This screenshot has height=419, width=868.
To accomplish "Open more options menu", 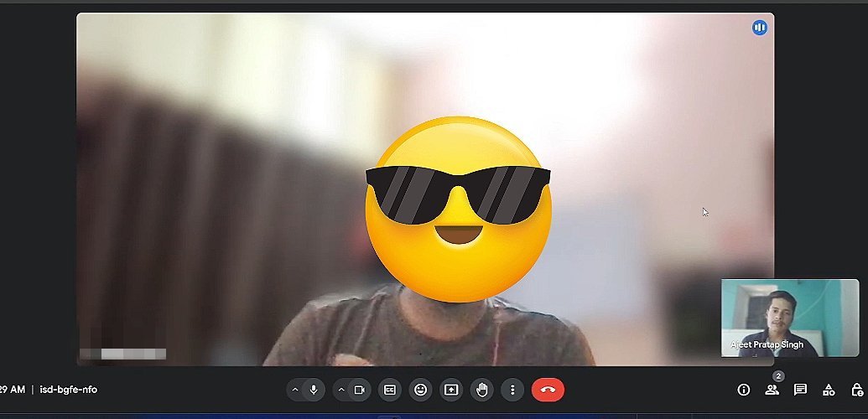I will tap(512, 391).
